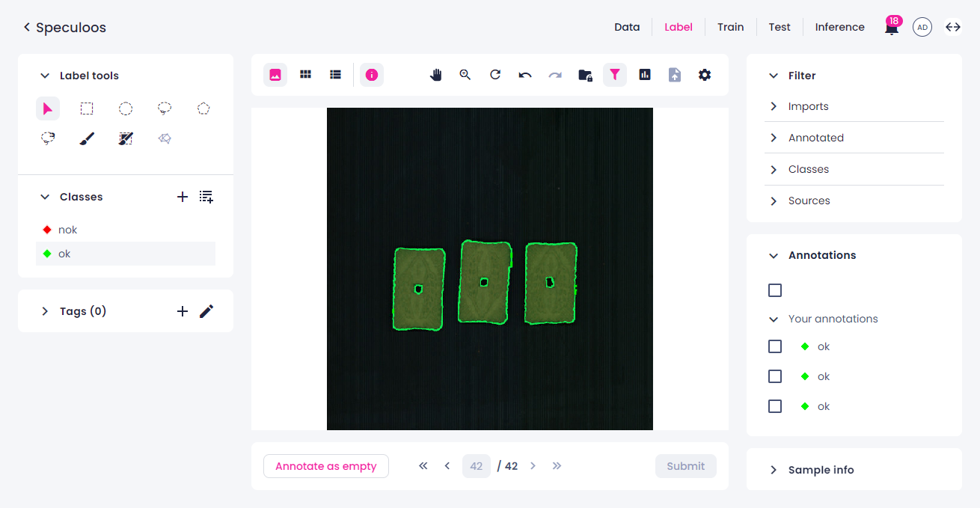Open the add class list icon
Screen dimensions: 980x508
(x=206, y=197)
